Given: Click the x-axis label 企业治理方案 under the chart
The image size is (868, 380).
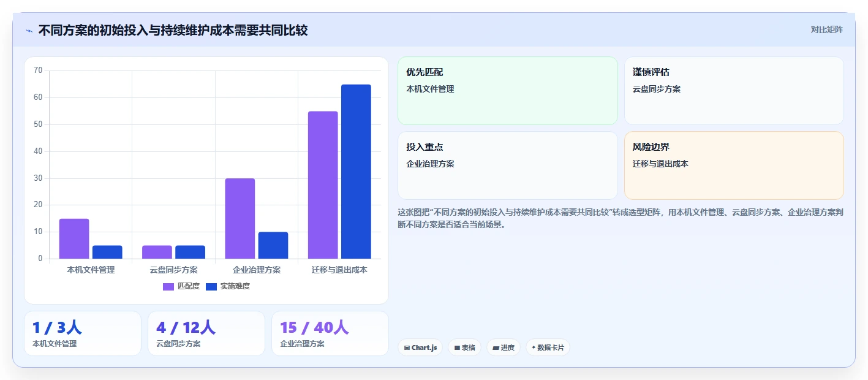Looking at the screenshot, I should 257,270.
